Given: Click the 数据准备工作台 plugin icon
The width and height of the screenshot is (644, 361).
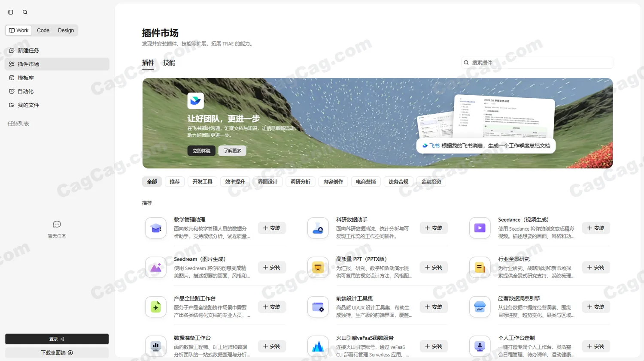Looking at the screenshot, I should pyautogui.click(x=156, y=346).
